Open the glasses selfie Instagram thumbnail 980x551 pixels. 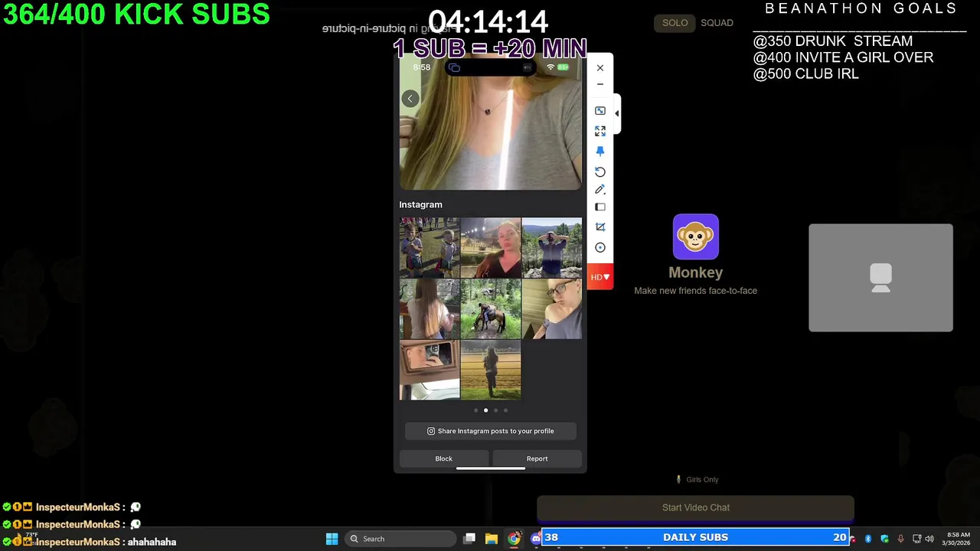(551, 308)
